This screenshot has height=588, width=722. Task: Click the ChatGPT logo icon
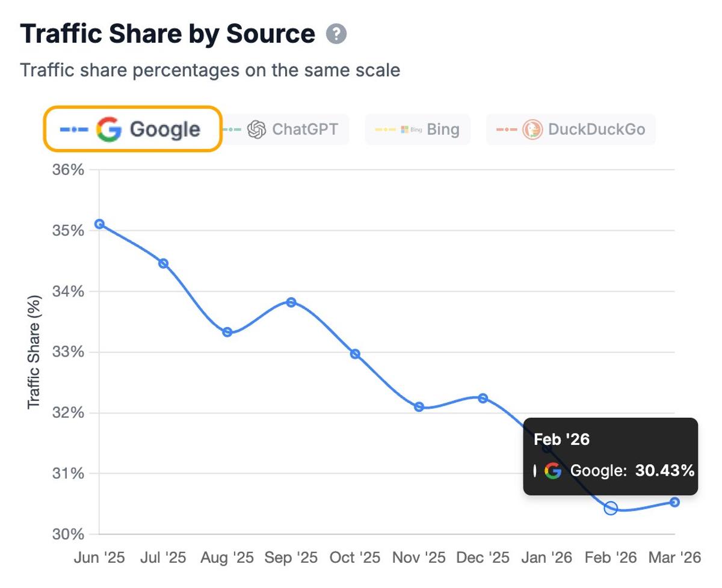click(257, 129)
